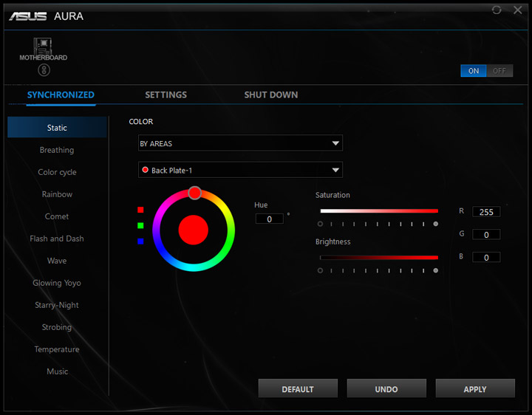Select the Static effect

click(x=57, y=128)
